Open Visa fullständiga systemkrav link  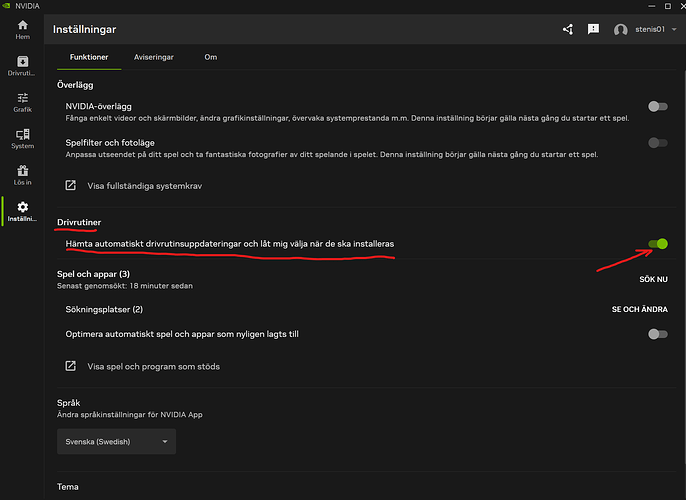coord(144,186)
